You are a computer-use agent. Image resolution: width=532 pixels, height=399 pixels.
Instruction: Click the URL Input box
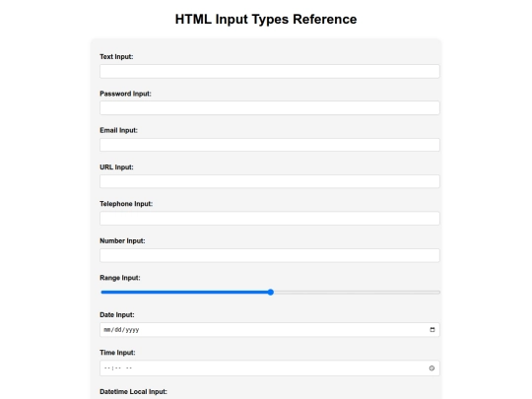[270, 181]
